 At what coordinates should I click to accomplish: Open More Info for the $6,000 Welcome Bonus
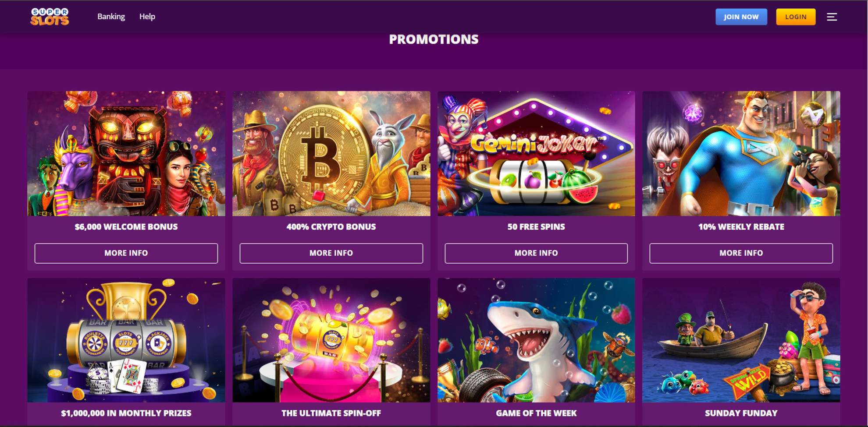[x=126, y=253]
